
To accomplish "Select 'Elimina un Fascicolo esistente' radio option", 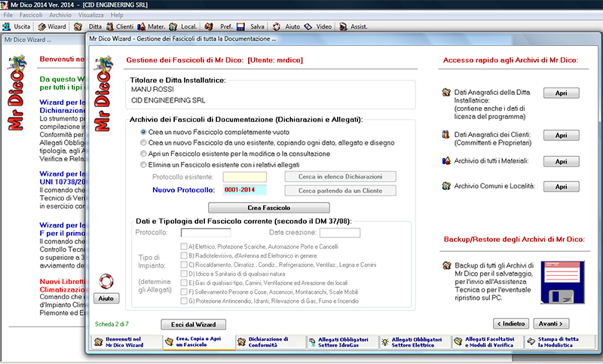I will click(x=143, y=164).
